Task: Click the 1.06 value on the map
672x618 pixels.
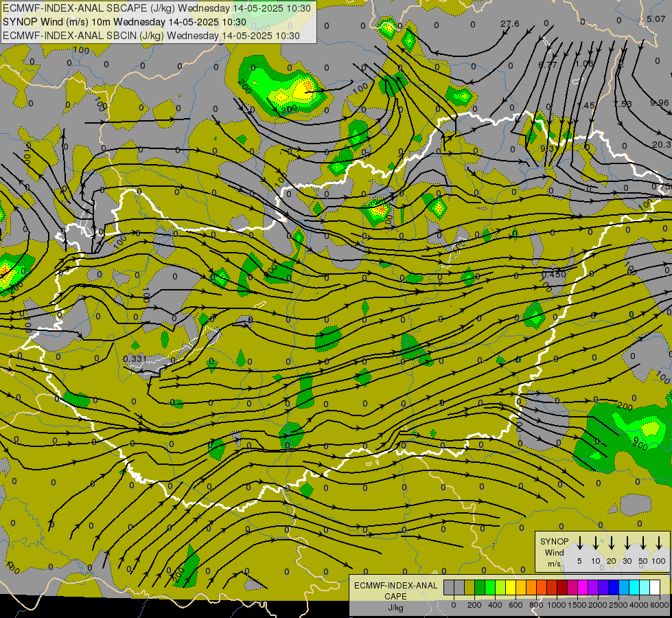Action: (x=585, y=63)
